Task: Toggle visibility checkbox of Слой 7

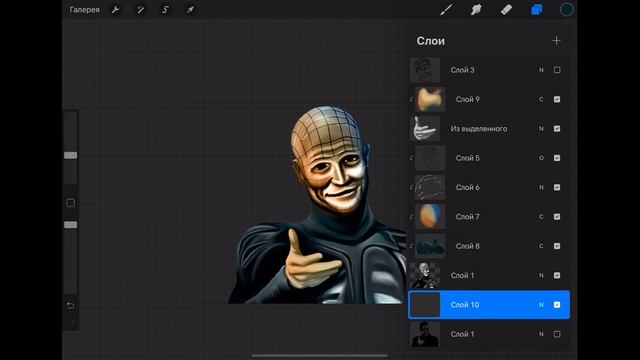Action: click(x=557, y=217)
